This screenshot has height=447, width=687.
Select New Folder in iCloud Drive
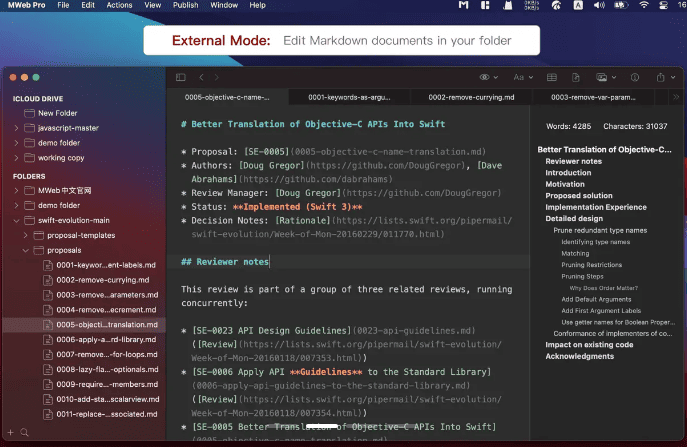(57, 113)
